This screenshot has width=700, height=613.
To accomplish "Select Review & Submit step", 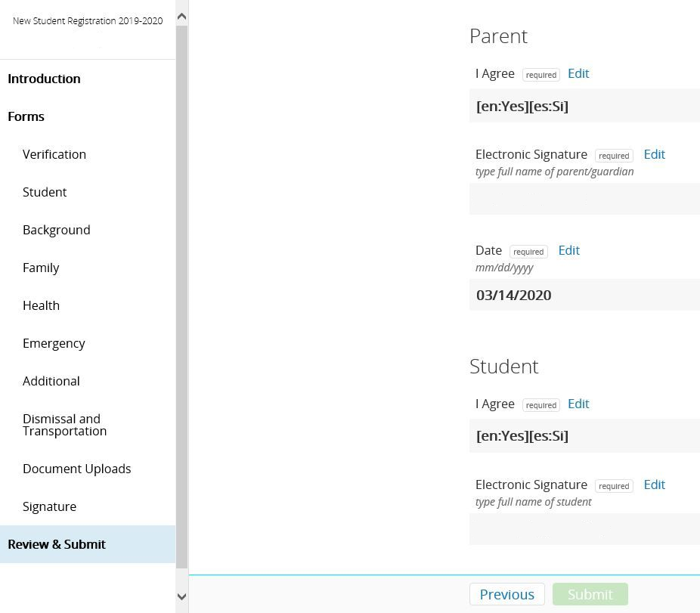I will tap(57, 544).
